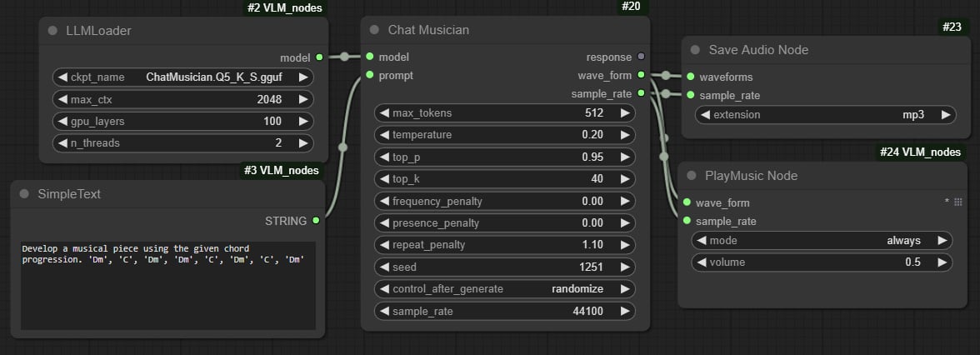The width and height of the screenshot is (980, 355).
Task: Click the SimpleText STRING output socket
Action: tap(316, 221)
